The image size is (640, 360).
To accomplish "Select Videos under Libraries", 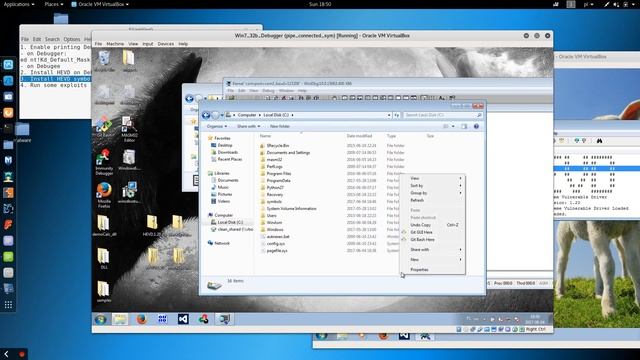I will point(223,201).
